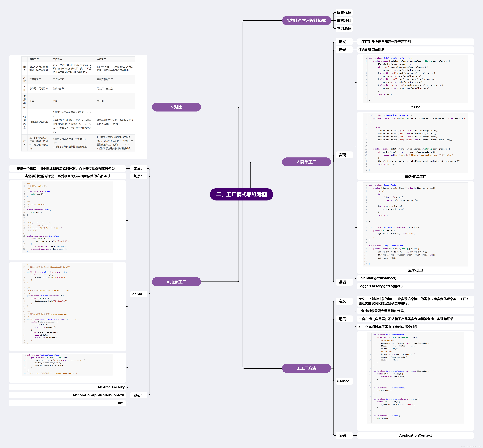Select 定义: node under 抽象工厂
The width and height of the screenshot is (483, 448).
pyautogui.click(x=139, y=168)
